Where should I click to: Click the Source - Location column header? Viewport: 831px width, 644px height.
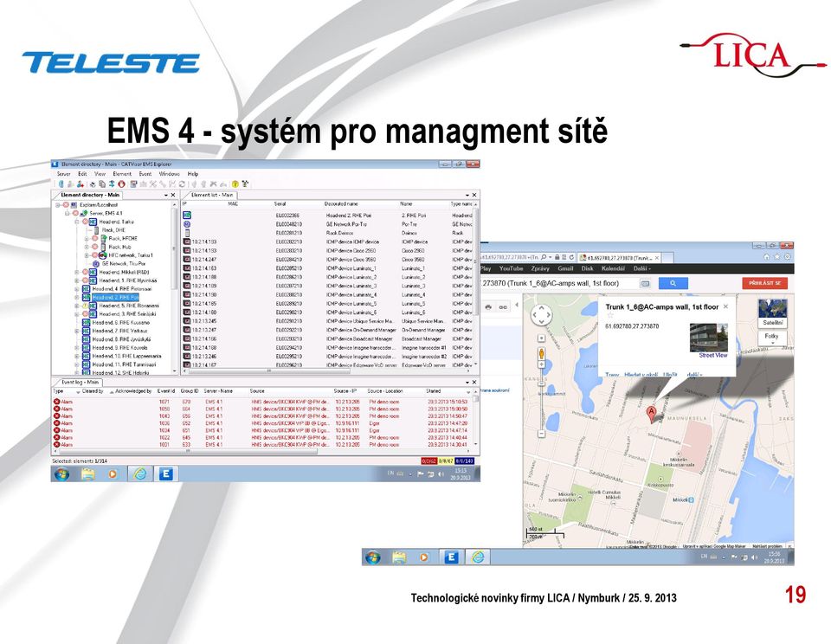click(x=385, y=391)
